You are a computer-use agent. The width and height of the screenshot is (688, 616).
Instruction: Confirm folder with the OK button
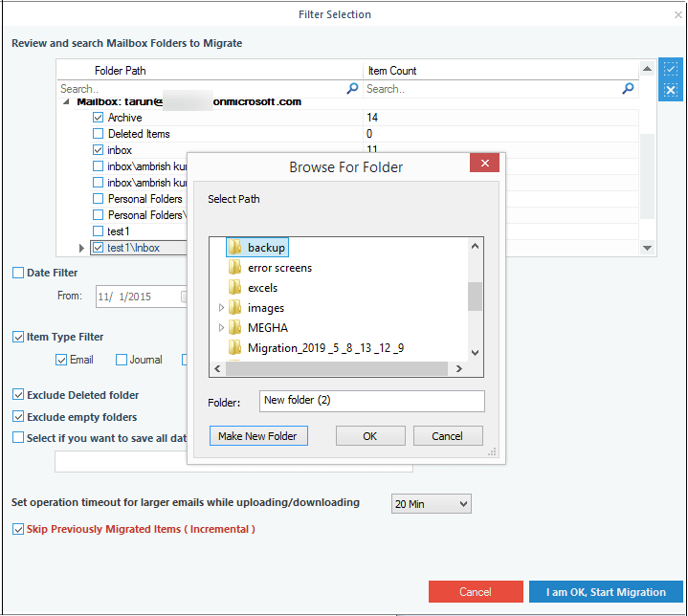(370, 435)
